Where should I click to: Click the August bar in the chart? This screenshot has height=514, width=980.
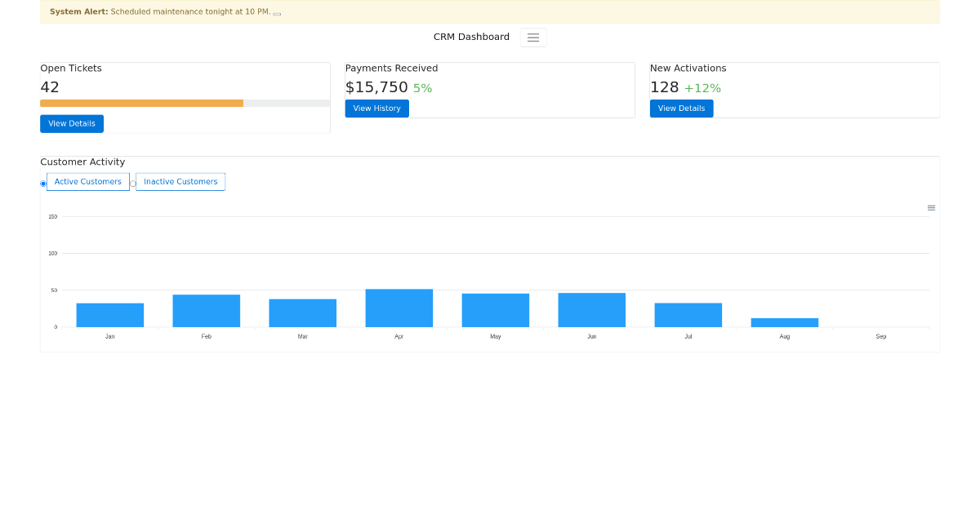(785, 323)
